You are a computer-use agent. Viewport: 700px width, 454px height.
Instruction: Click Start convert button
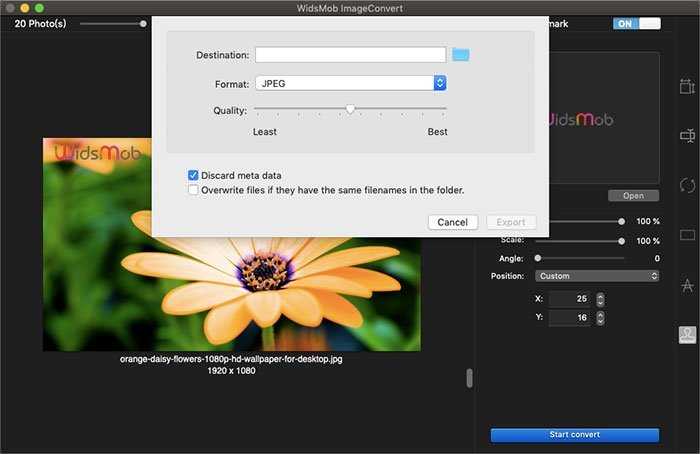tap(575, 434)
